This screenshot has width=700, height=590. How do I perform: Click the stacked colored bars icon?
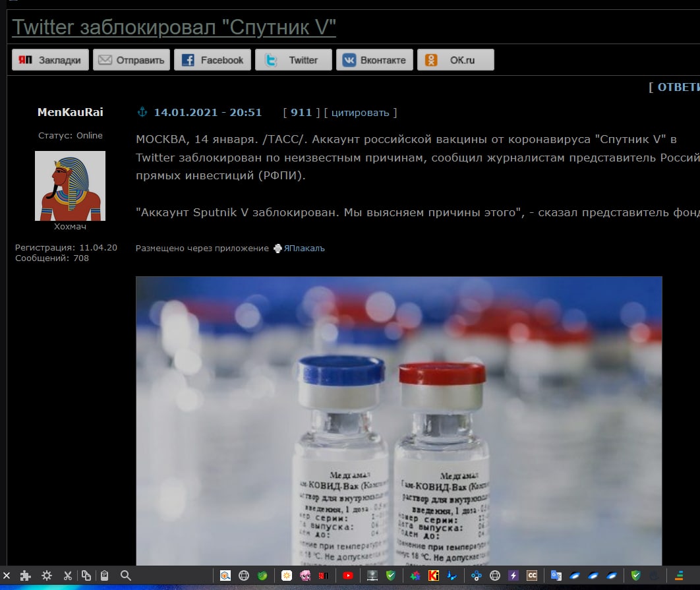(x=679, y=575)
